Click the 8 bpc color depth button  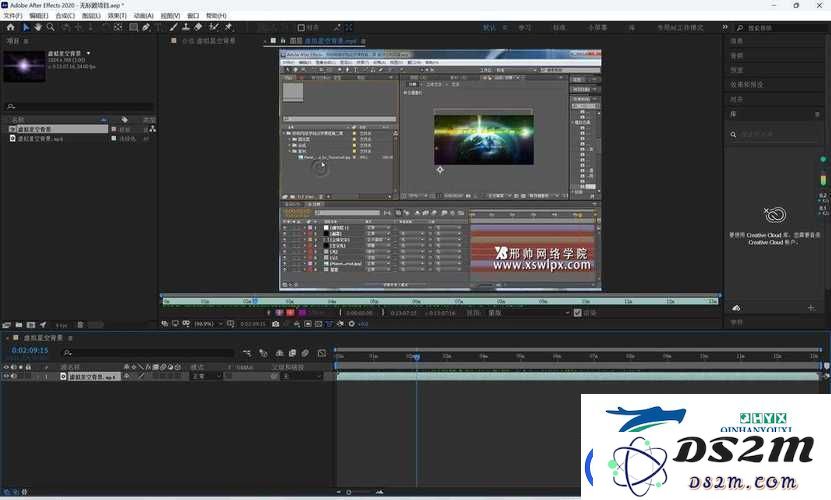click(61, 325)
